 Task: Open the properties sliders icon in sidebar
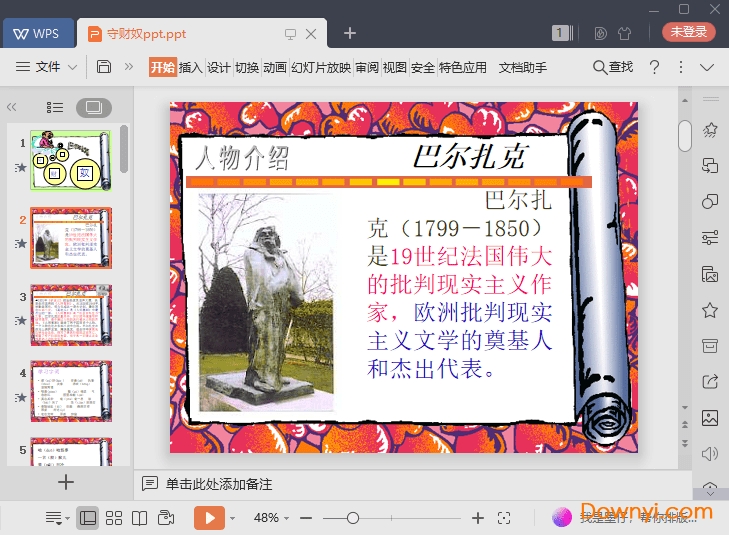pyautogui.click(x=710, y=238)
